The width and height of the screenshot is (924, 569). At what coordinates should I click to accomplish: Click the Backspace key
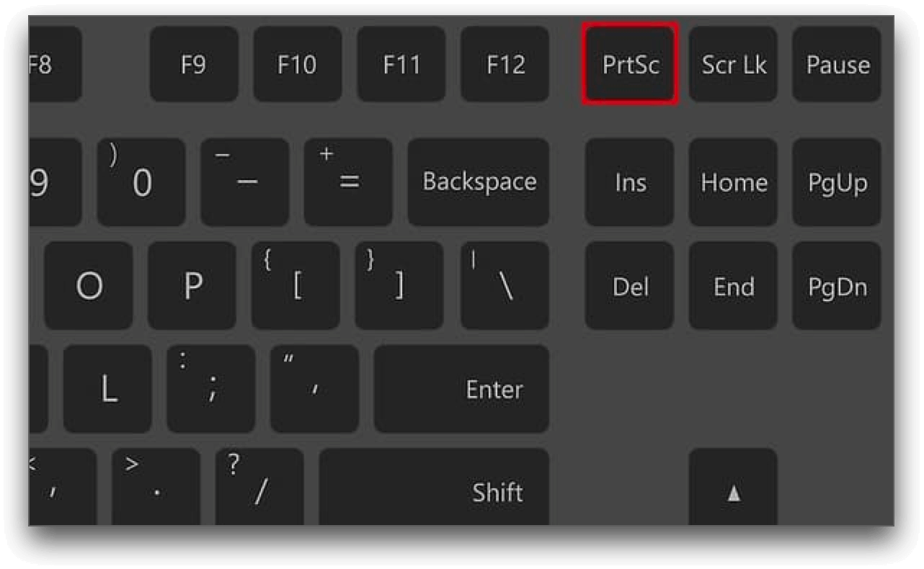click(479, 182)
